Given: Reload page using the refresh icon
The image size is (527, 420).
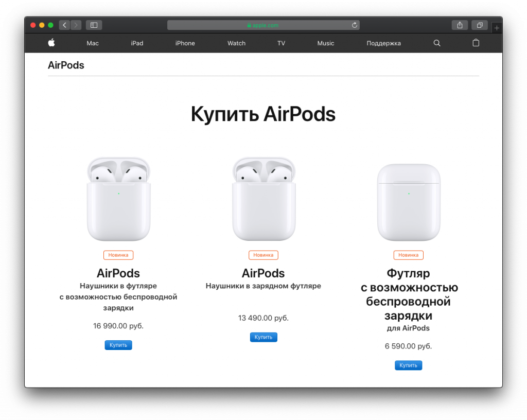Looking at the screenshot, I should [354, 25].
